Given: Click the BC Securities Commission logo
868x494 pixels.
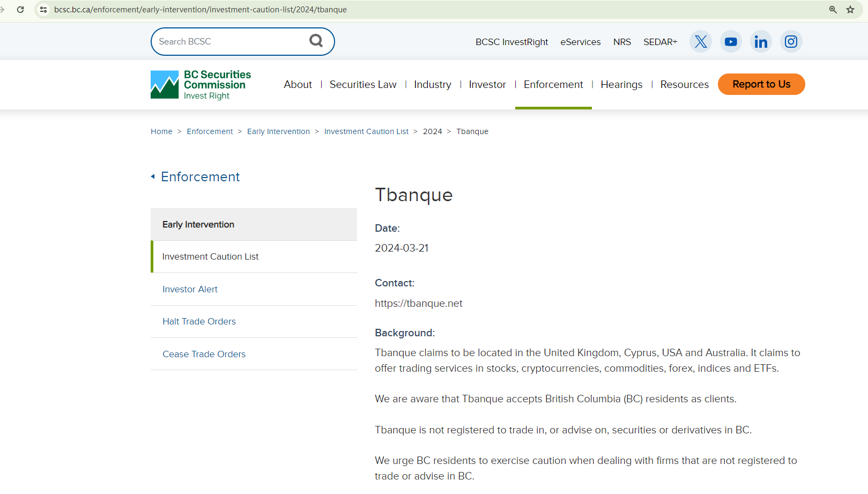Looking at the screenshot, I should (201, 85).
